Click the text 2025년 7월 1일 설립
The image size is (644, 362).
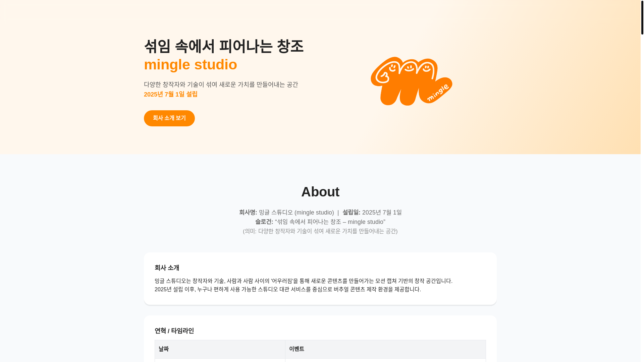pyautogui.click(x=170, y=94)
